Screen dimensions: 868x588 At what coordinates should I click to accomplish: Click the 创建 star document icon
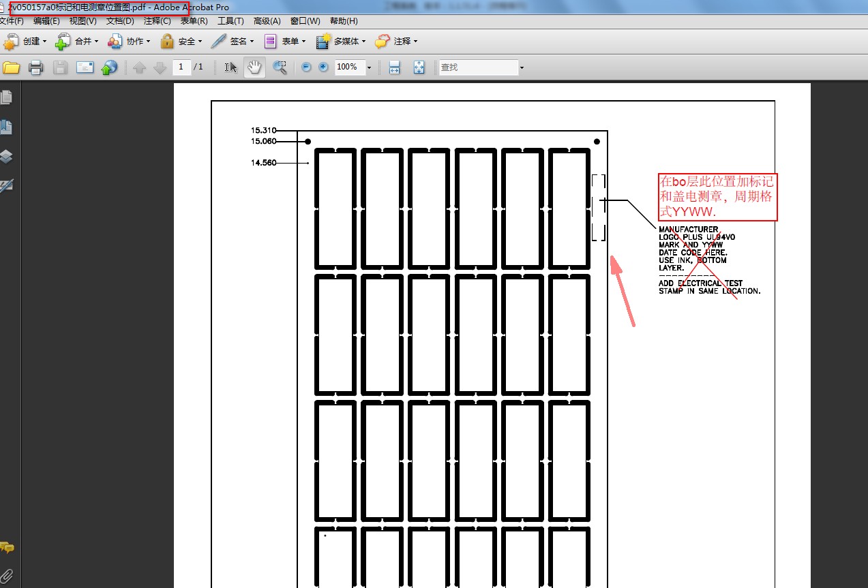(x=11, y=42)
